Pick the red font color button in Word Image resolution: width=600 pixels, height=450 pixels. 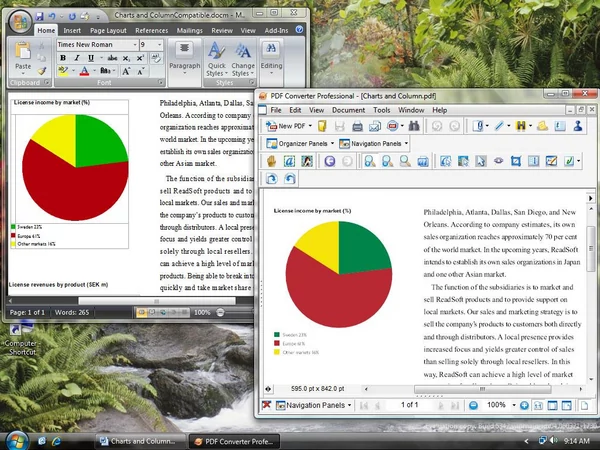[85, 71]
